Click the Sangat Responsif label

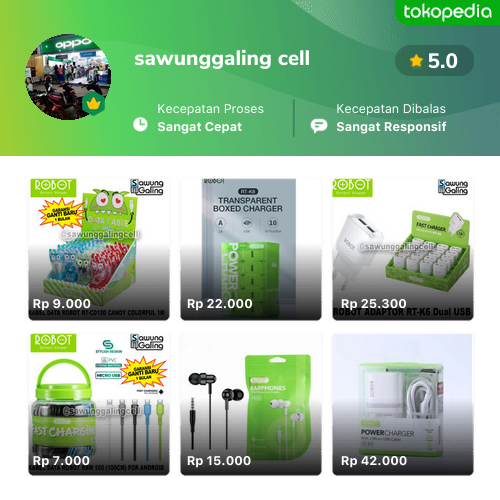point(391,127)
